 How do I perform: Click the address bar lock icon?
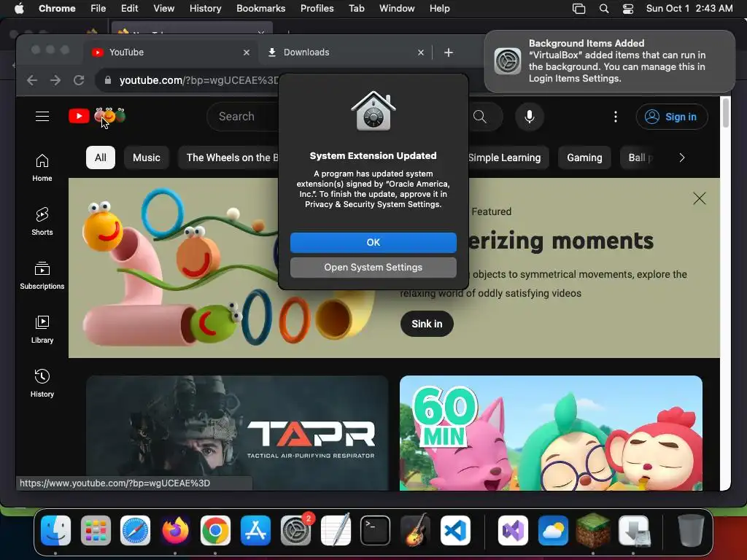pos(108,80)
